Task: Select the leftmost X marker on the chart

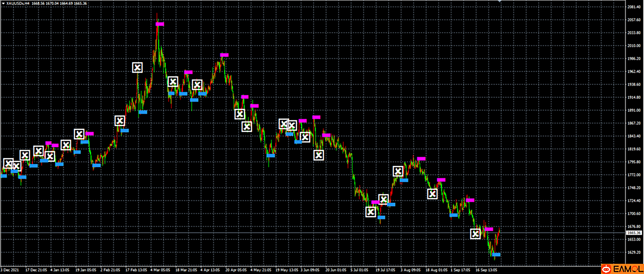Action: coord(8,164)
